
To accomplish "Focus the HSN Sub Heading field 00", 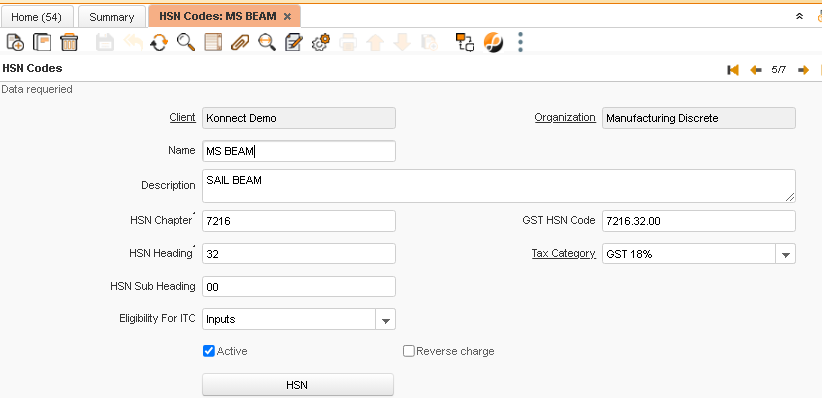I will pyautogui.click(x=299, y=287).
